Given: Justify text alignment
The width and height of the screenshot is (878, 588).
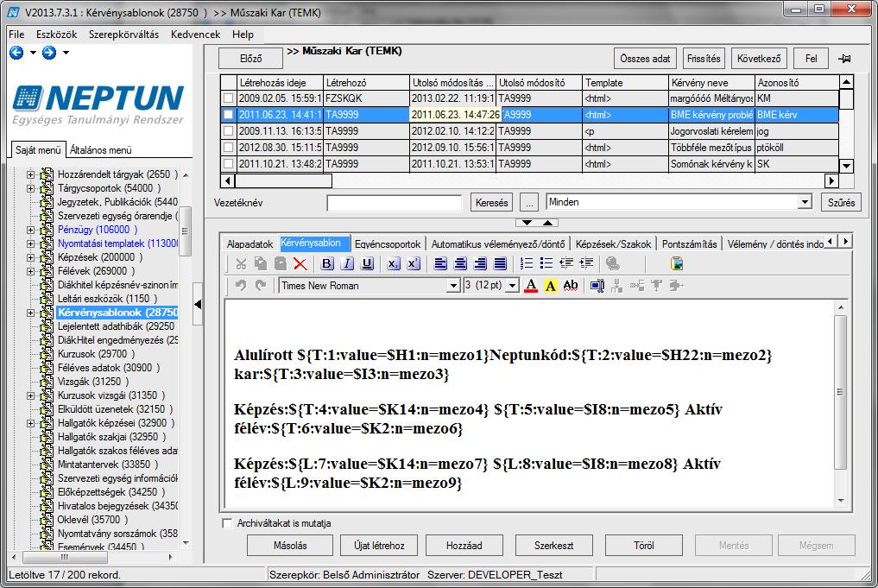Looking at the screenshot, I should [x=501, y=263].
